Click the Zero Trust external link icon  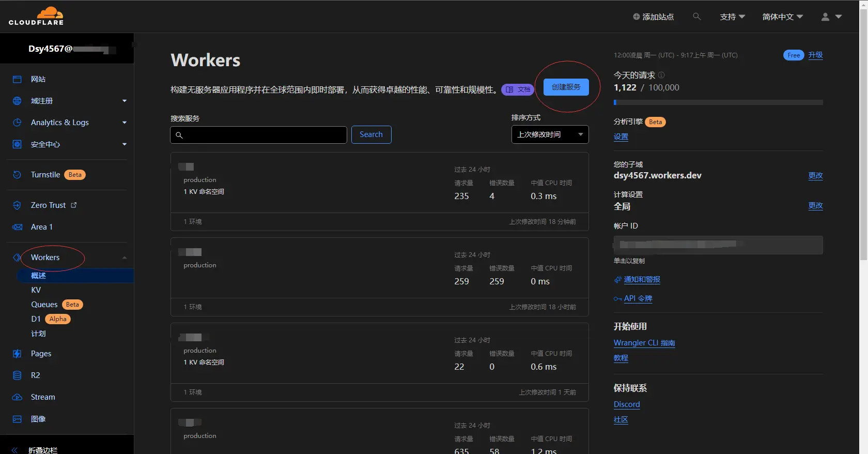pyautogui.click(x=74, y=205)
